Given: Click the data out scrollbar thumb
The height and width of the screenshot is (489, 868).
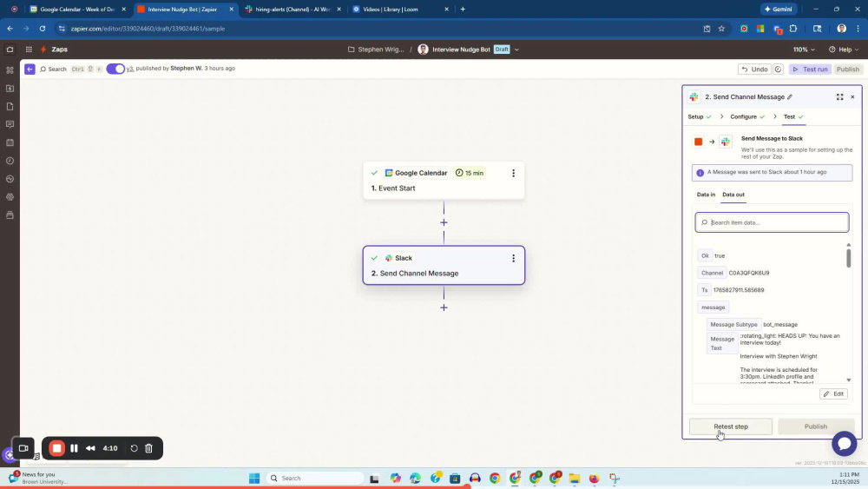Looking at the screenshot, I should pos(849,259).
